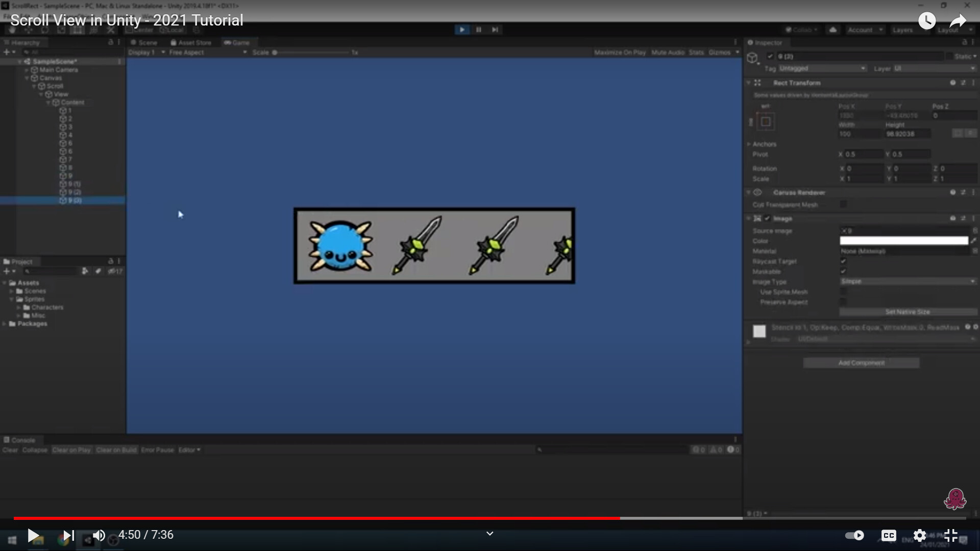Share the video
The width and height of the screenshot is (980, 551).
click(x=958, y=21)
